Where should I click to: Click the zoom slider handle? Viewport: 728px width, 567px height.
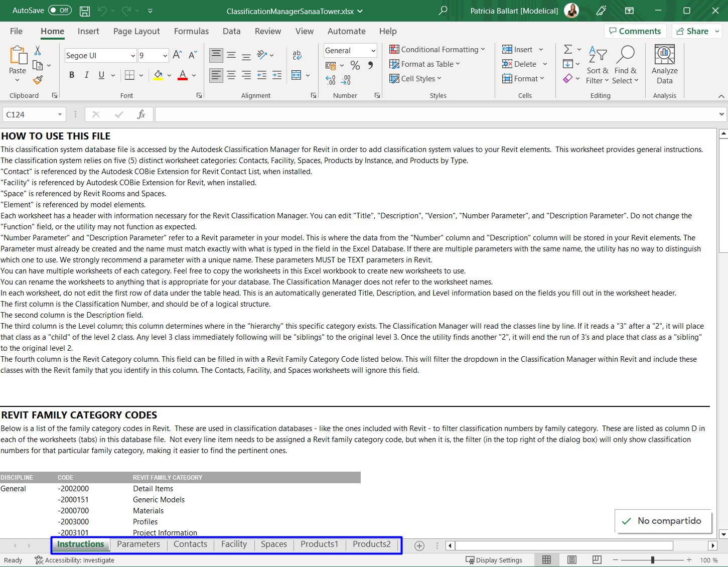pyautogui.click(x=652, y=560)
